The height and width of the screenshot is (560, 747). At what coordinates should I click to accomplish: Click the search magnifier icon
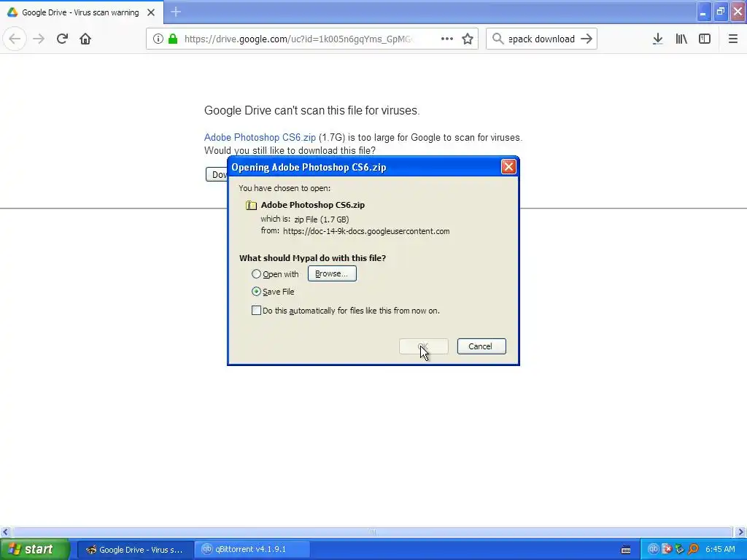(498, 39)
